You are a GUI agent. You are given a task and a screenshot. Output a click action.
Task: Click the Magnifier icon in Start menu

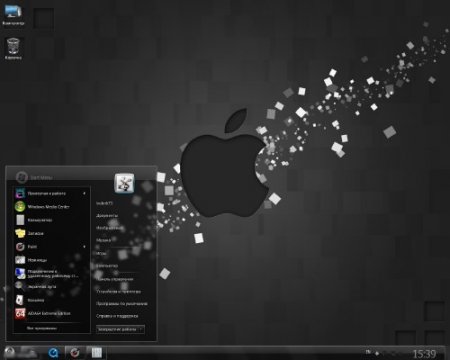[19, 286]
